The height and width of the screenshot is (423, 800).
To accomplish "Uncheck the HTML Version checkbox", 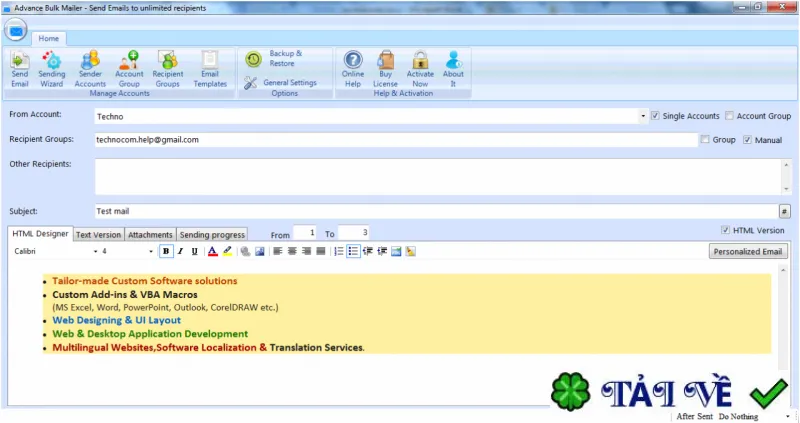I will click(x=725, y=230).
